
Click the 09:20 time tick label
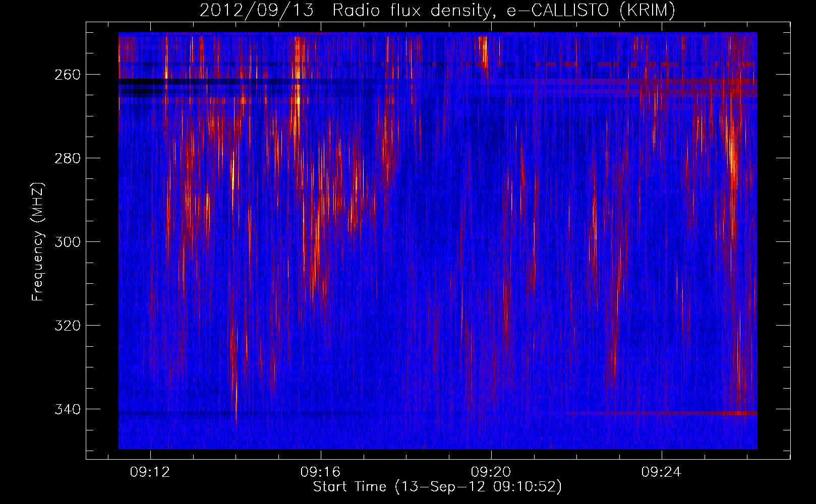tap(491, 472)
